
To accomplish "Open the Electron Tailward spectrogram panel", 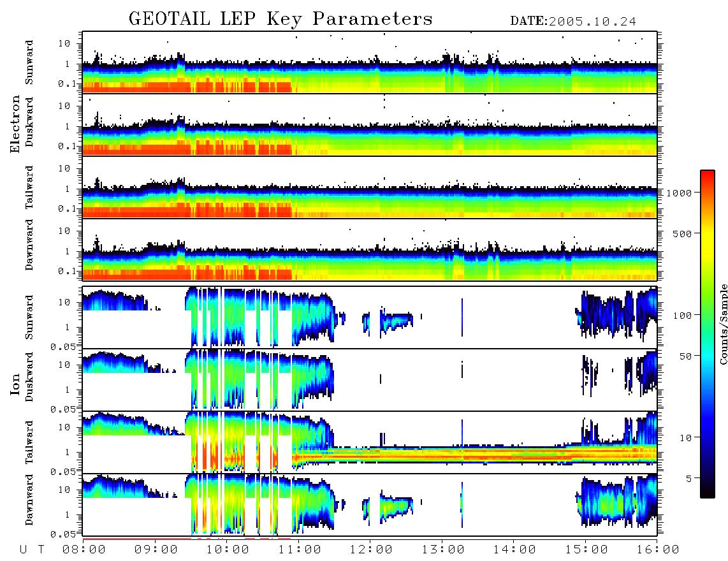I will pos(370,187).
